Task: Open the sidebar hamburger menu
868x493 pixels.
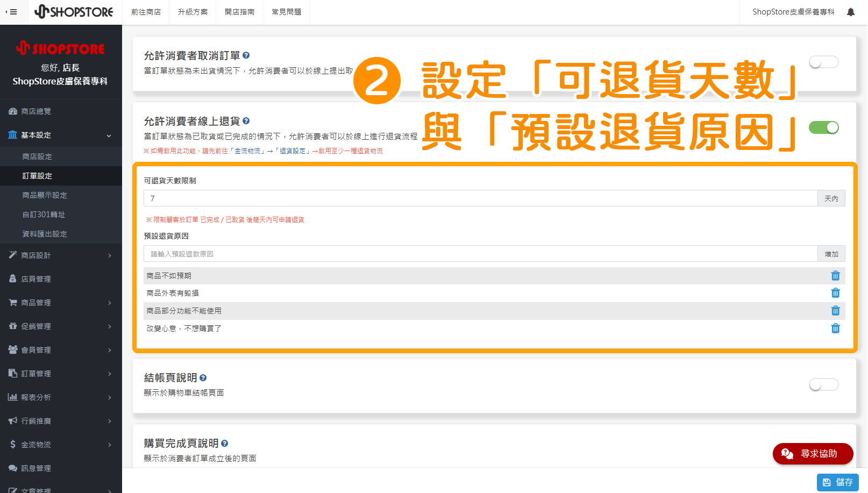Action: (12, 11)
